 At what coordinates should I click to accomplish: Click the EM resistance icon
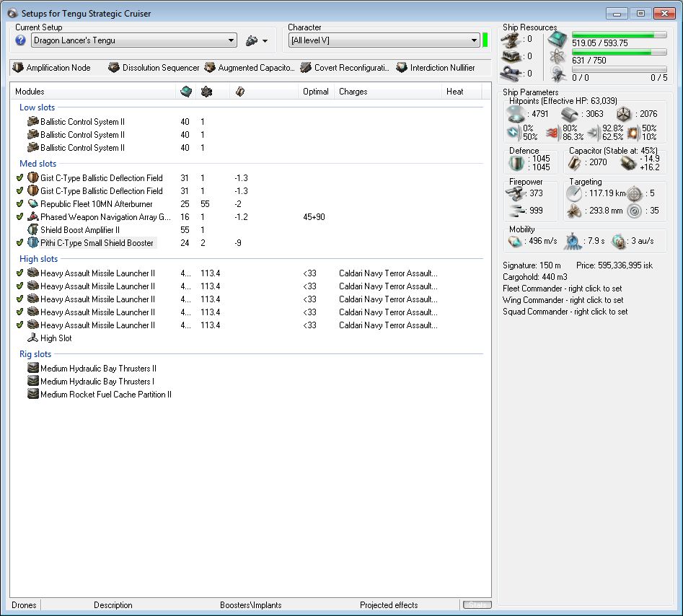514,133
